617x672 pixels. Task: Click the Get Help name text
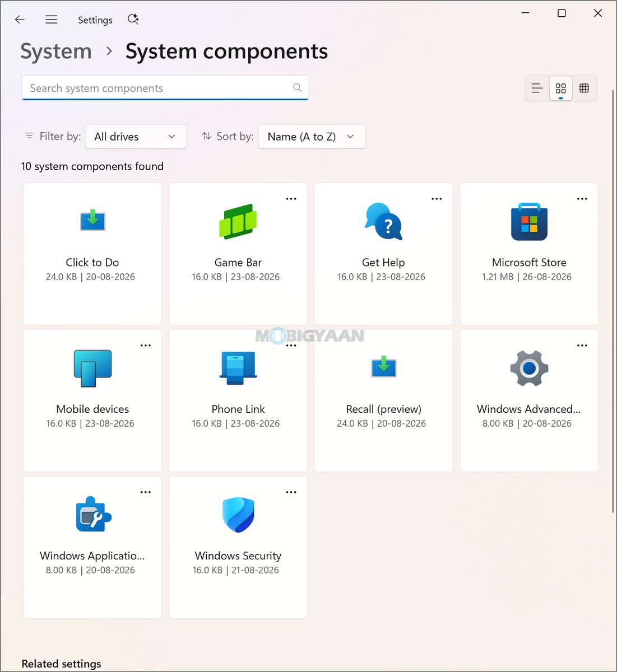click(x=383, y=263)
